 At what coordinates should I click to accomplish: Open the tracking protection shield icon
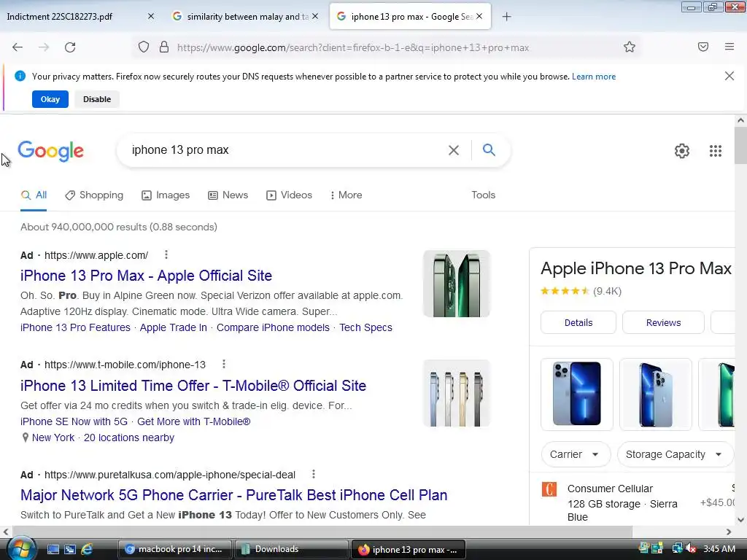(x=144, y=47)
